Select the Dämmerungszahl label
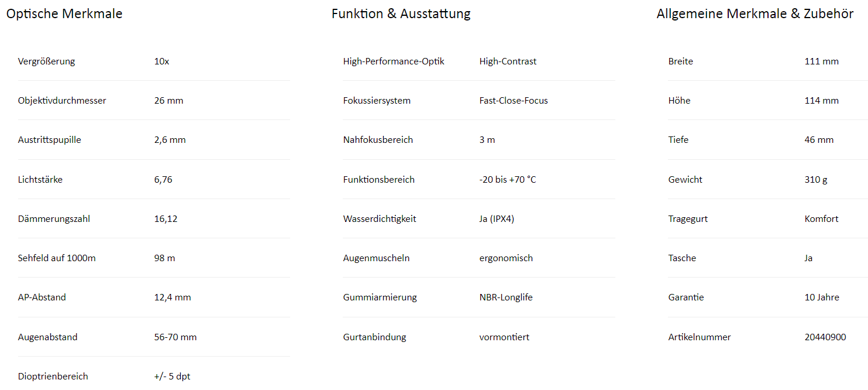This screenshot has height=390, width=868. [54, 219]
